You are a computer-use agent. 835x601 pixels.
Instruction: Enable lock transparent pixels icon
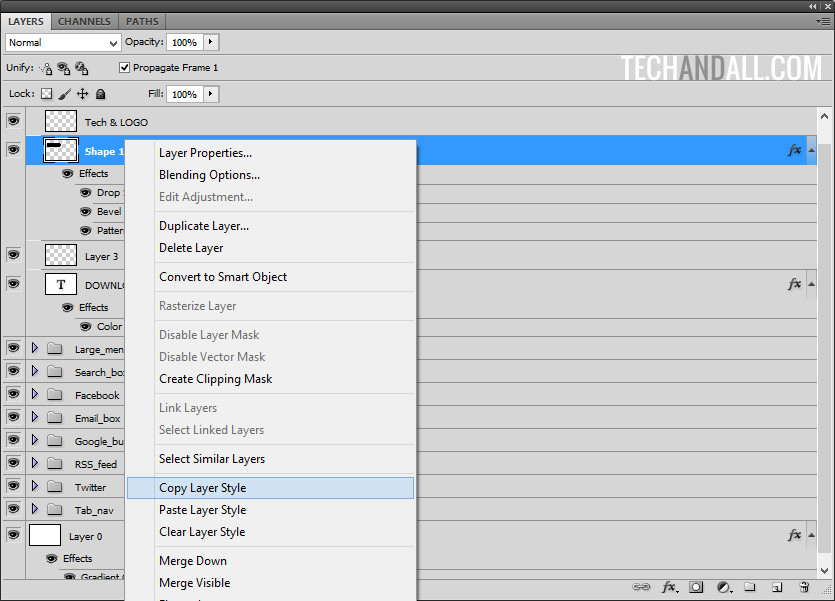coord(46,94)
